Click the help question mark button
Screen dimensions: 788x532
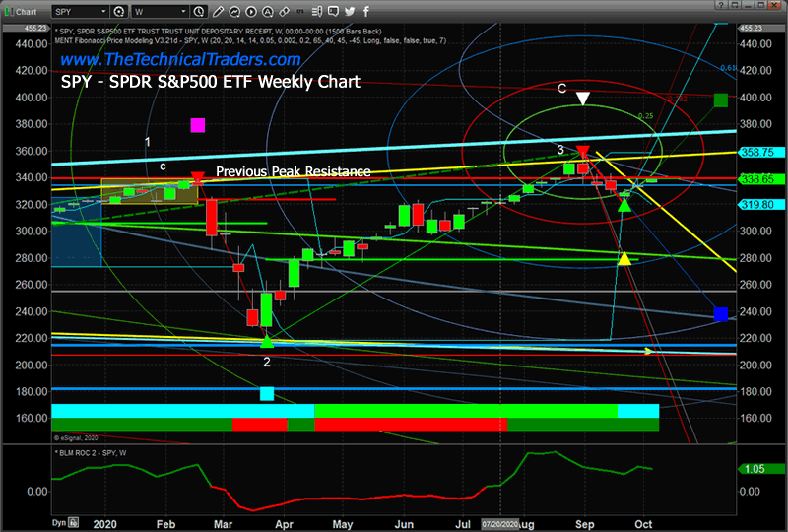pos(721,5)
